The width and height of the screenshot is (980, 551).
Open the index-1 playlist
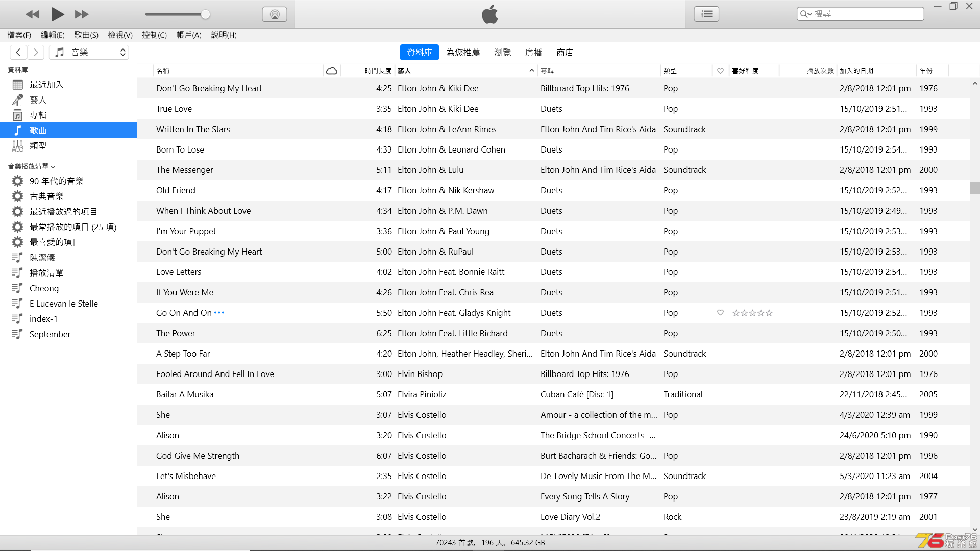(68, 319)
